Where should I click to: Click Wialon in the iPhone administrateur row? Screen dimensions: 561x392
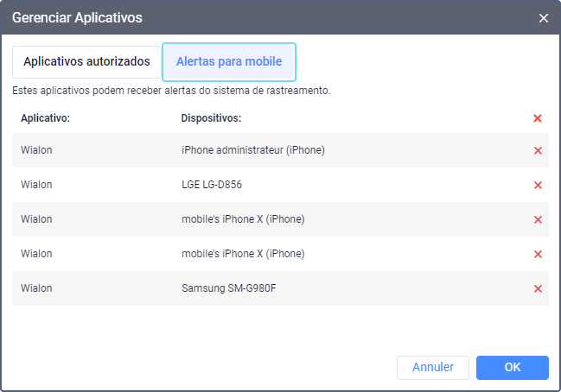click(x=36, y=150)
